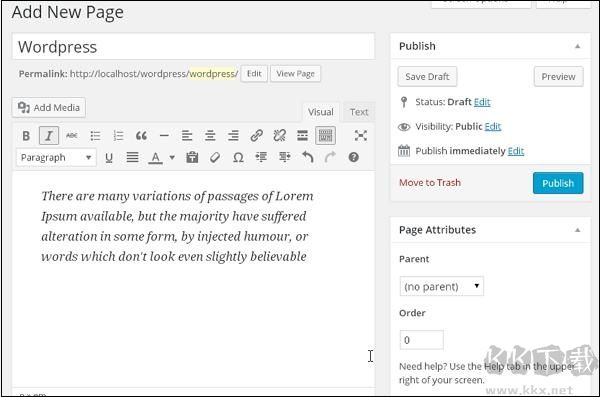Toggle Paste as text
Viewport: 600px width, 397px height.
point(192,157)
